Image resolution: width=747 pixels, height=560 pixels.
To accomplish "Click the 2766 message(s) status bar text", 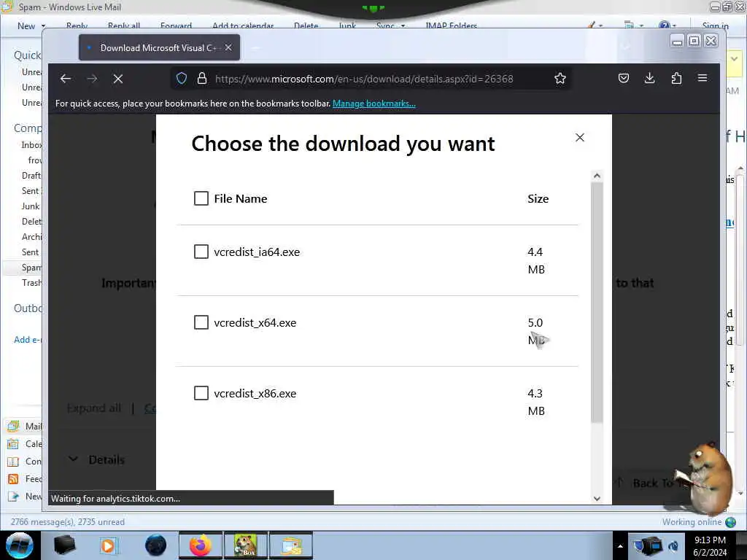I will click(x=68, y=522).
